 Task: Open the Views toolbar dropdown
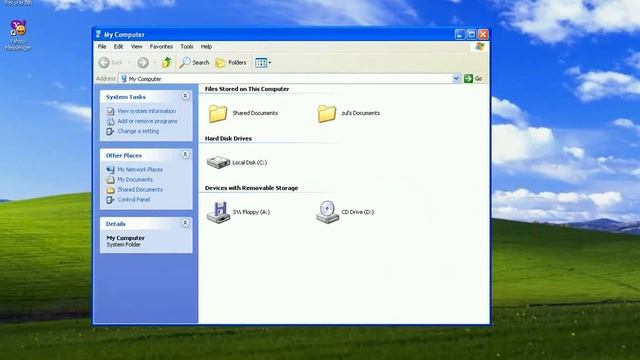coord(263,62)
